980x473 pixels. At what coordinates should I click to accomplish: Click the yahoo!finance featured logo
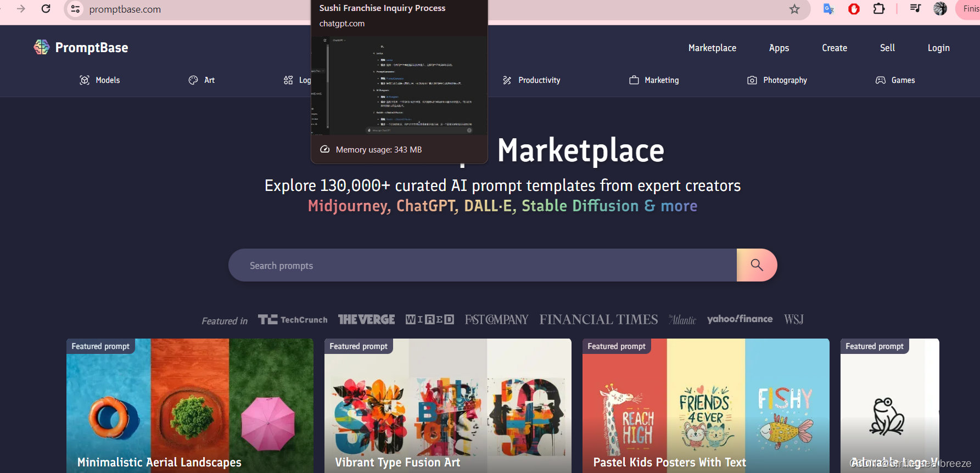click(740, 319)
